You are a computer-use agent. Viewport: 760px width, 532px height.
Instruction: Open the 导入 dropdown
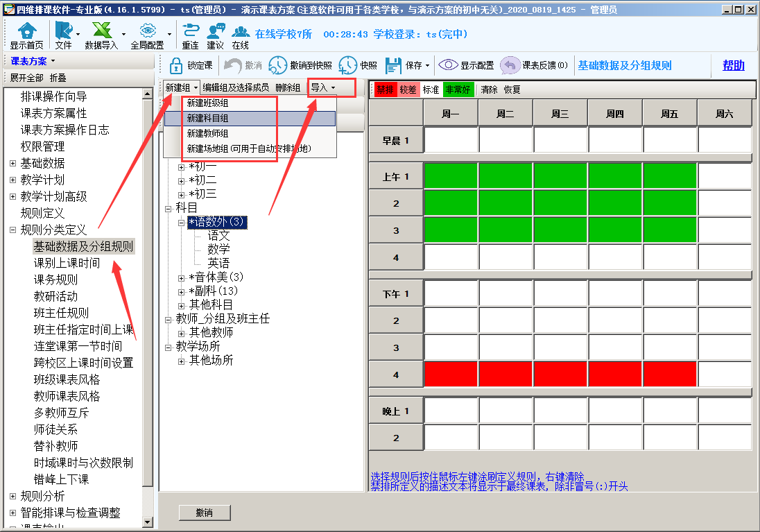[x=322, y=87]
